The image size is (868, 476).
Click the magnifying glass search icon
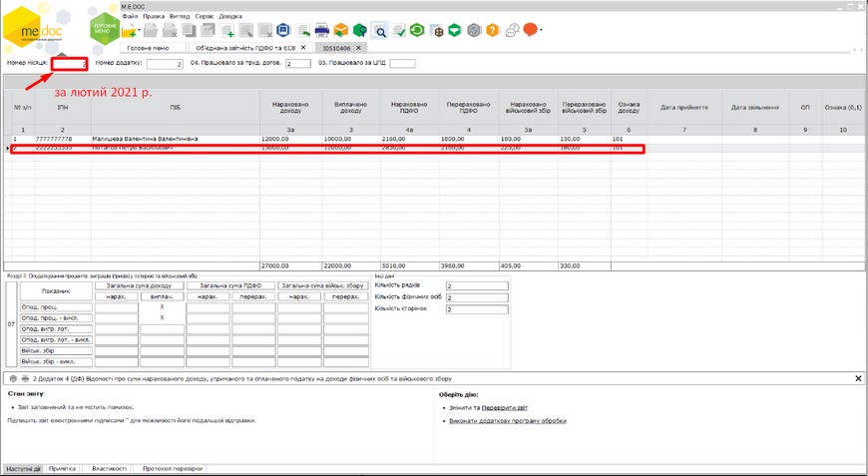(x=379, y=31)
